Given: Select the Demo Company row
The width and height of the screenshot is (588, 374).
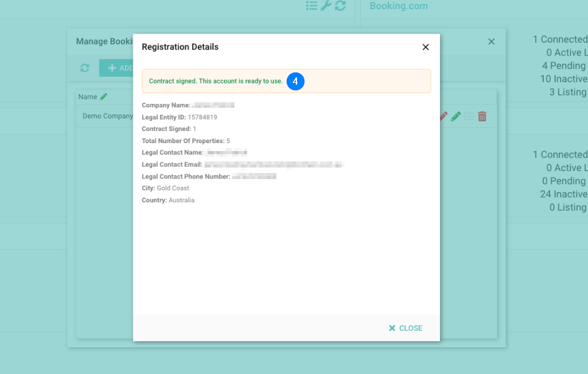Looking at the screenshot, I should [107, 116].
